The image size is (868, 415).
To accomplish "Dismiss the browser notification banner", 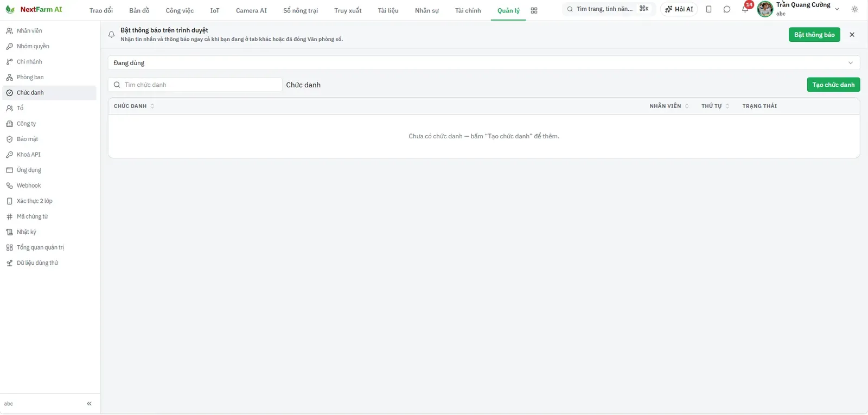I will (x=852, y=35).
